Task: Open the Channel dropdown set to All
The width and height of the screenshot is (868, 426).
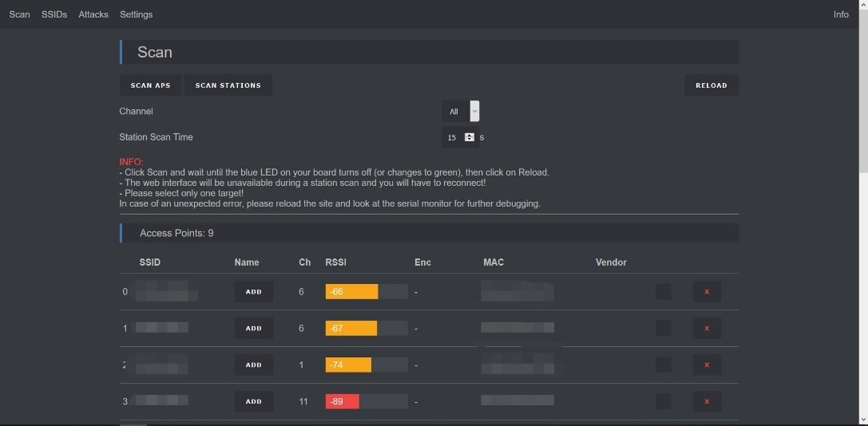Action: tap(461, 112)
